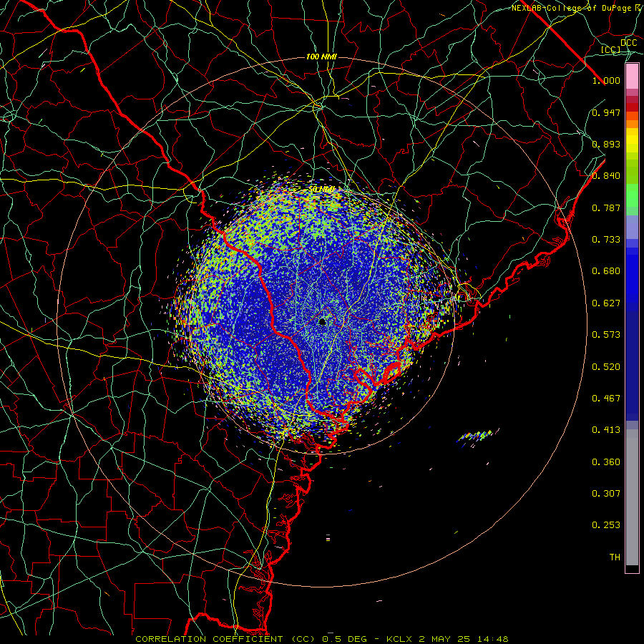This screenshot has height=644, width=644.
Task: Click the 1.000 value on the color scale
Action: coord(606,80)
